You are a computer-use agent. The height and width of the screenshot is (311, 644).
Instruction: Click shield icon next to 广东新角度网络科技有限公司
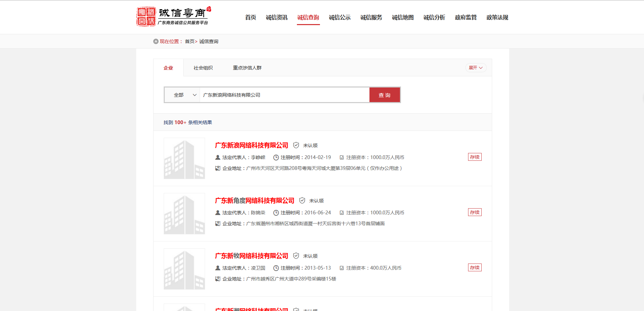[x=302, y=200]
